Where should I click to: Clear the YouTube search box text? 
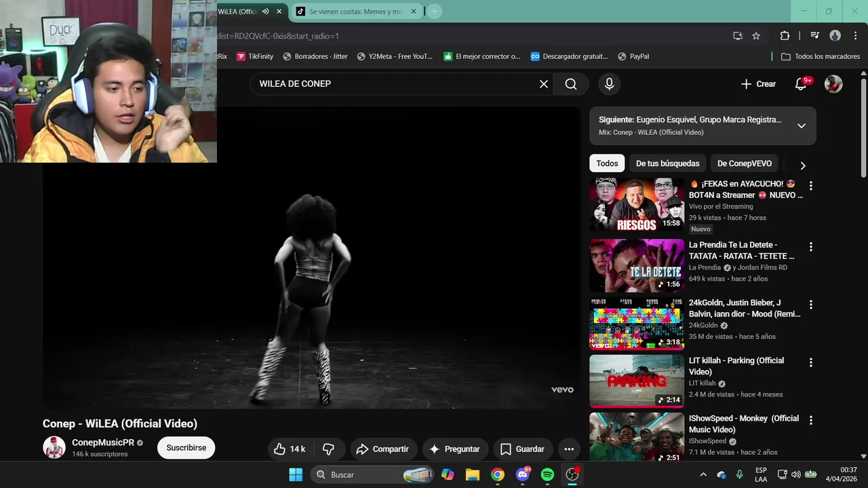tap(544, 84)
